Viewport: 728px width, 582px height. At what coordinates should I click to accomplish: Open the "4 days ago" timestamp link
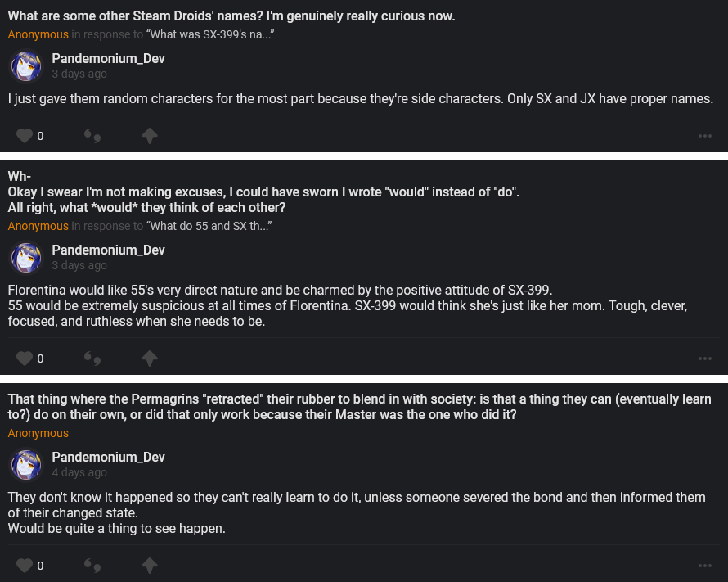pos(79,472)
